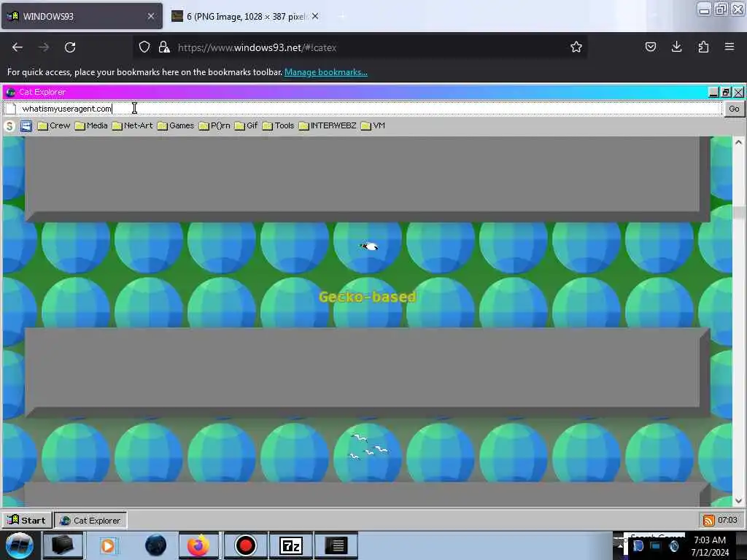Click the blue save/window bookmark icon
747x560 pixels.
click(26, 126)
